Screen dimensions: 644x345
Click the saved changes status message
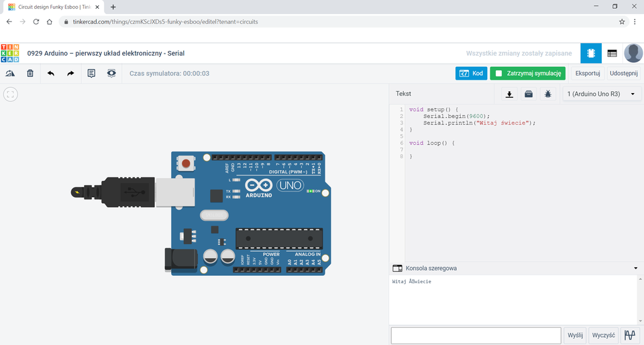[519, 54]
